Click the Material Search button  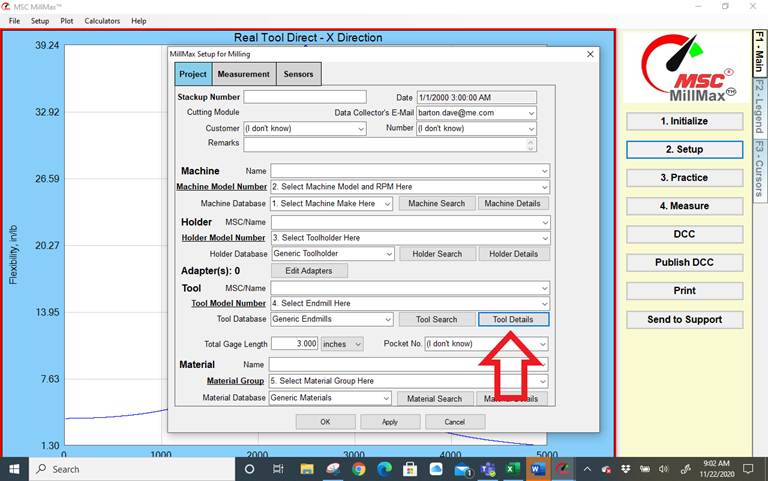(434, 399)
